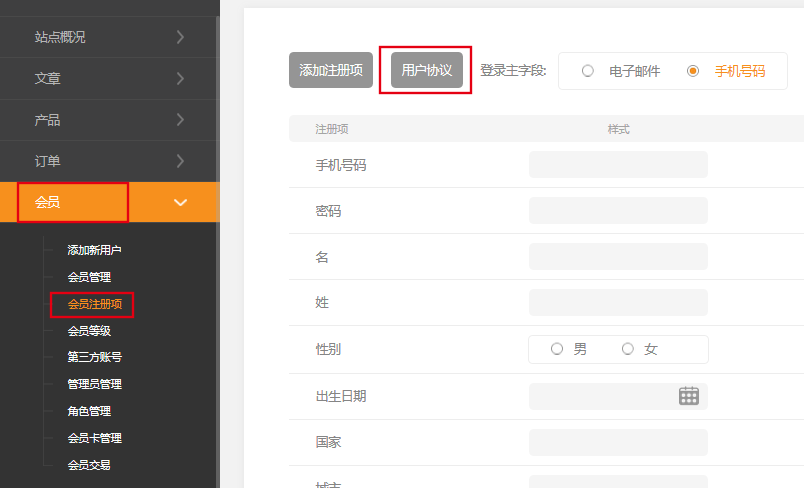Screen dimensions: 804x491
Task: Open the 会员等级 submenu item
Action: 89,331
